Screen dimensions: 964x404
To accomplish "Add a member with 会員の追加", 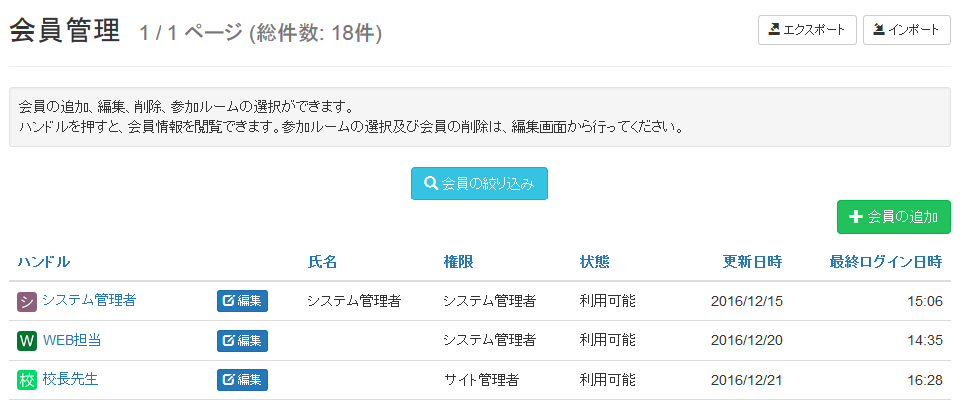I will pyautogui.click(x=894, y=217).
